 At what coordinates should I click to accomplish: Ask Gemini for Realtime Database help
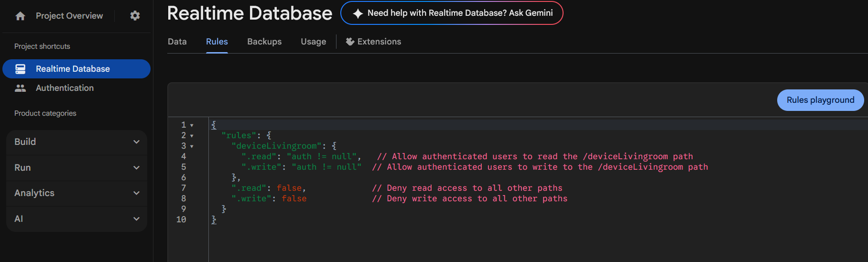[452, 13]
